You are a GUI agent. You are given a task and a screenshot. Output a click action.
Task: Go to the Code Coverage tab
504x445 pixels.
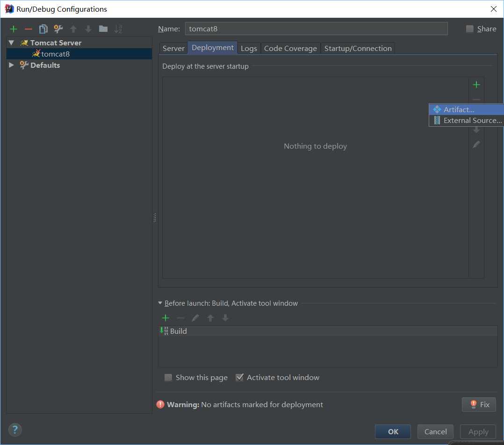290,49
